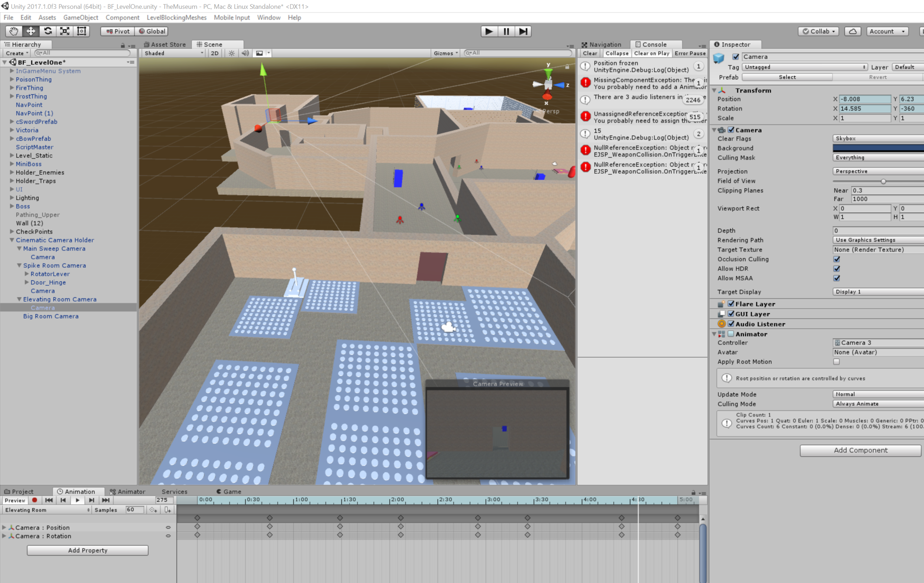Toggle scene audio speaker icon
Screen dimensions: 924x583
click(245, 53)
